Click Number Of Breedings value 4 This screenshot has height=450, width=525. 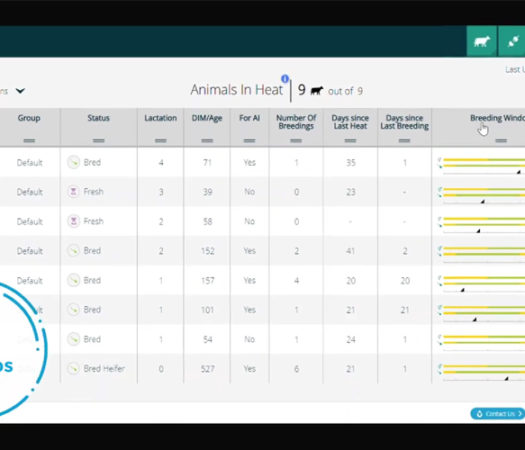[296, 281]
